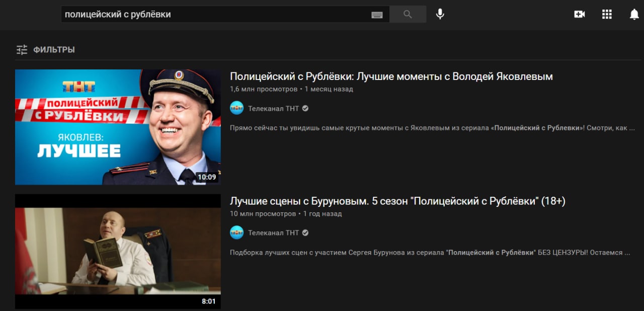The image size is (644, 311).
Task: Open the Яковлев: Лучшее video thumbnail
Action: pyautogui.click(x=118, y=127)
